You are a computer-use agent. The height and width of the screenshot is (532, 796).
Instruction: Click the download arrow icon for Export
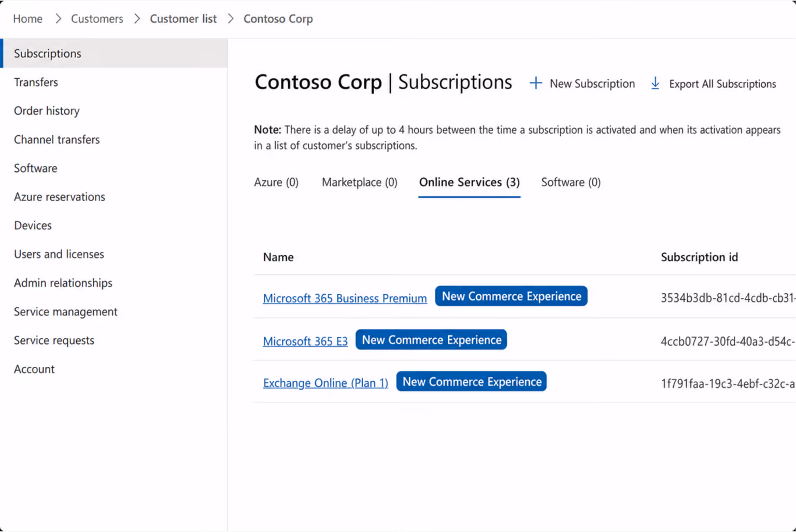point(655,83)
